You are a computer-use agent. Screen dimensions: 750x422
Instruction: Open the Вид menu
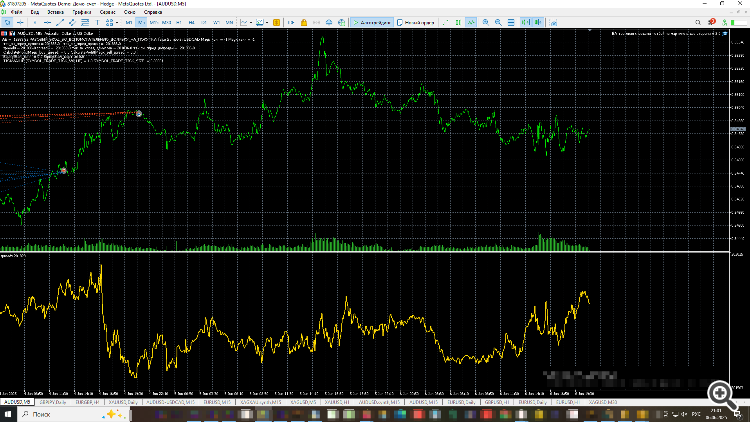coord(34,12)
